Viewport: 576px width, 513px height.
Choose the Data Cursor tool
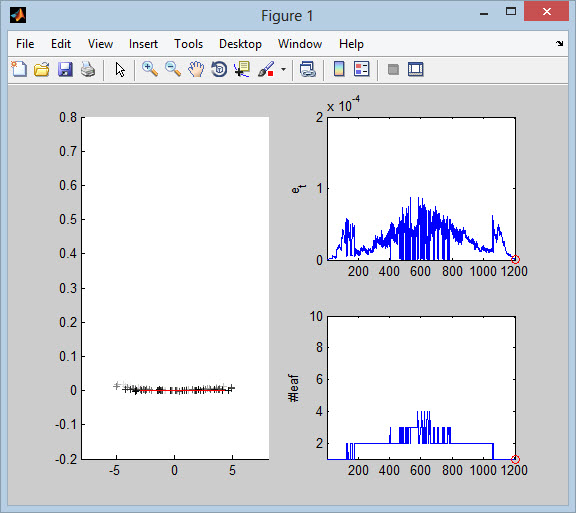242,69
